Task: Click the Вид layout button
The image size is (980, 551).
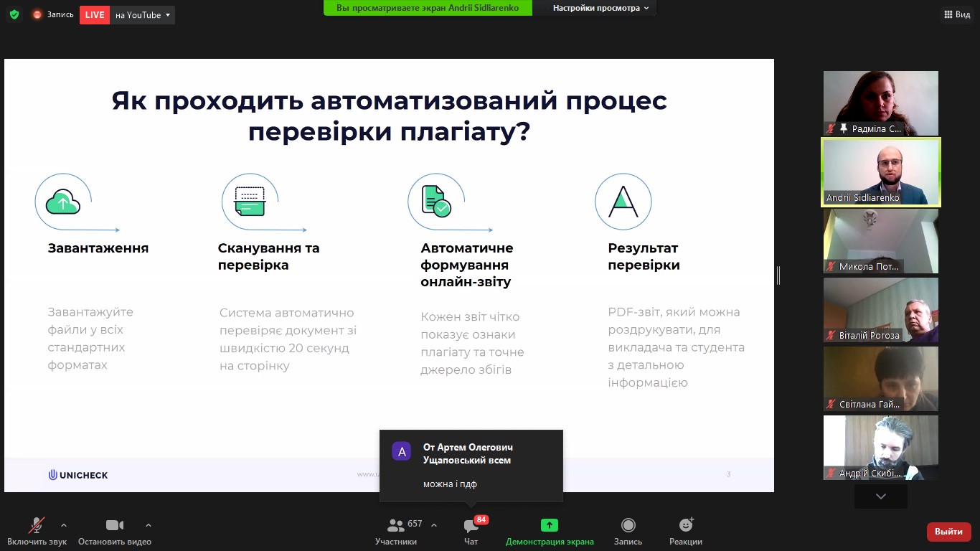Action: click(x=957, y=14)
